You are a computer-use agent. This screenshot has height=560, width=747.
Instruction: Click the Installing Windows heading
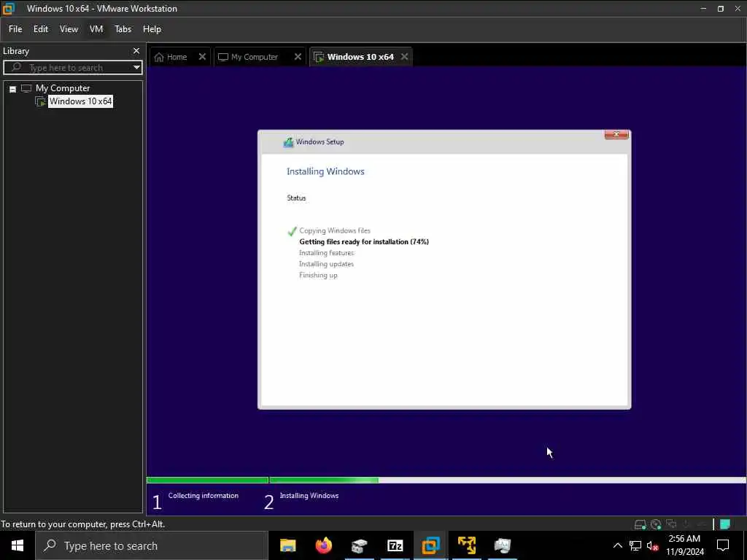click(325, 171)
